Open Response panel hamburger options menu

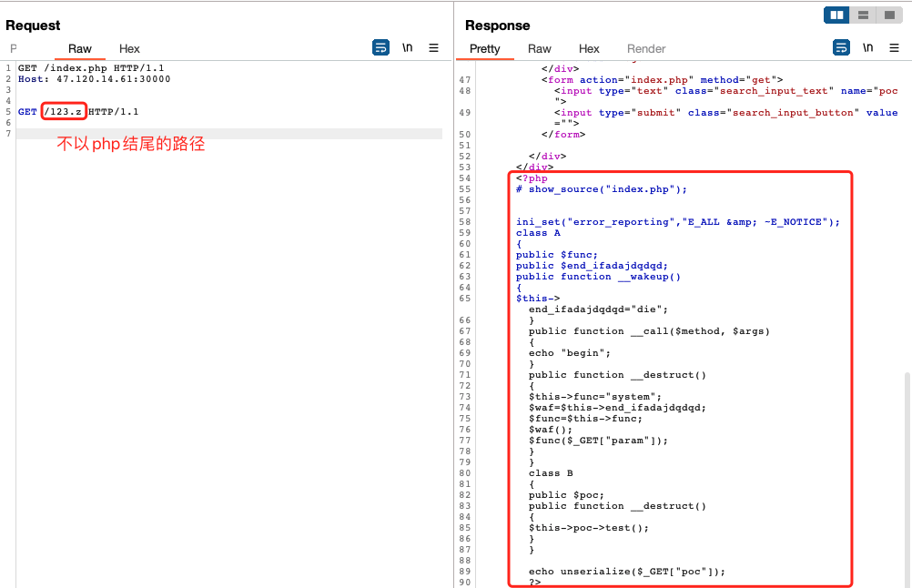point(895,48)
